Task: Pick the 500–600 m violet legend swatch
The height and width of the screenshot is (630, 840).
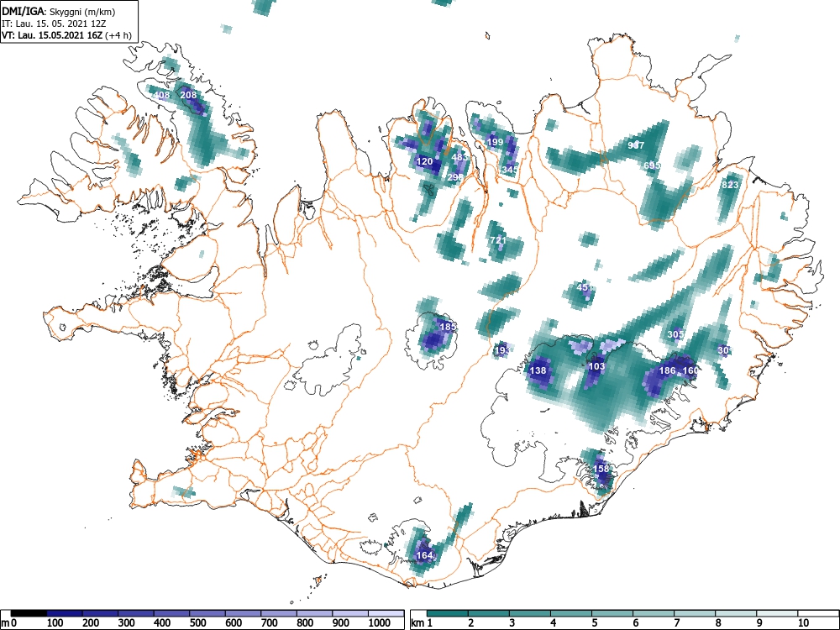Action: (207, 613)
